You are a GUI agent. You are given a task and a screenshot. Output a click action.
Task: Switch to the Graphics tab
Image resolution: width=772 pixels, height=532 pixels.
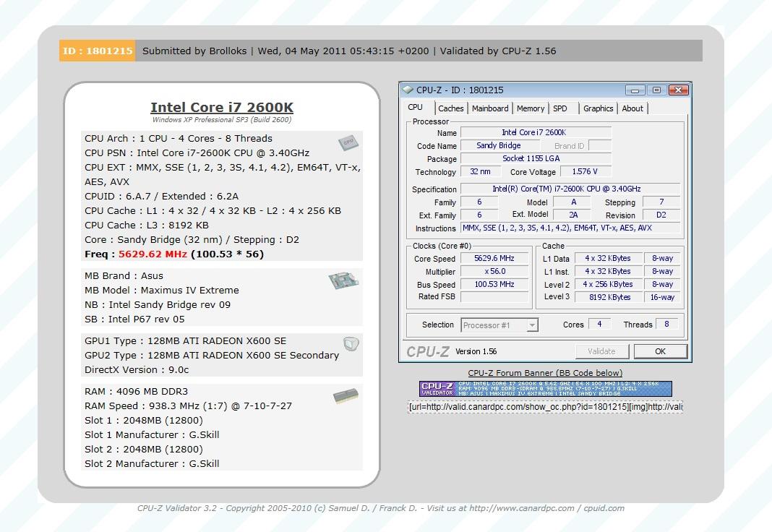(x=599, y=108)
